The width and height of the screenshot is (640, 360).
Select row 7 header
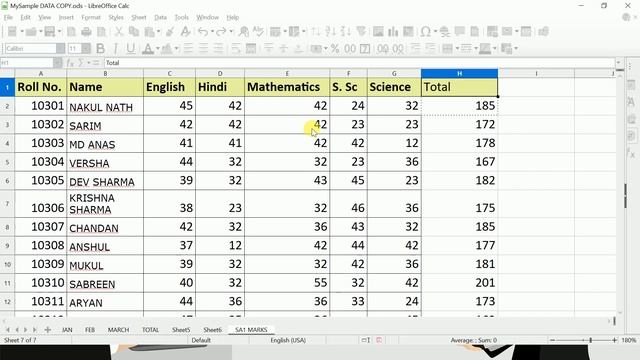click(x=7, y=203)
